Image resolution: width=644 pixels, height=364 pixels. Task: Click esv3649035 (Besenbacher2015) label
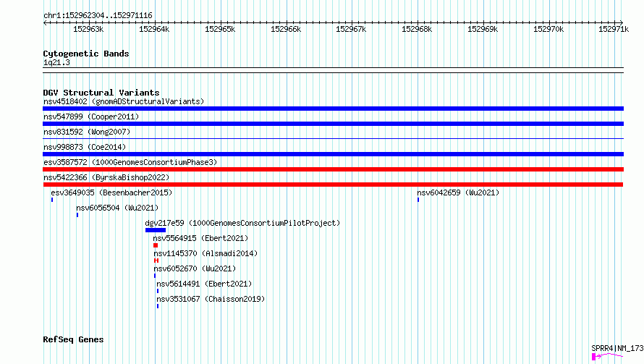(111, 192)
